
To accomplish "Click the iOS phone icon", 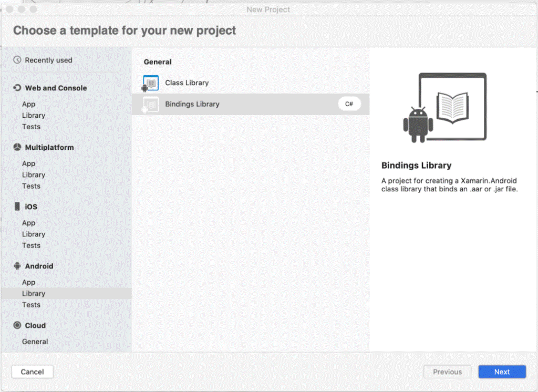I will click(x=17, y=207).
